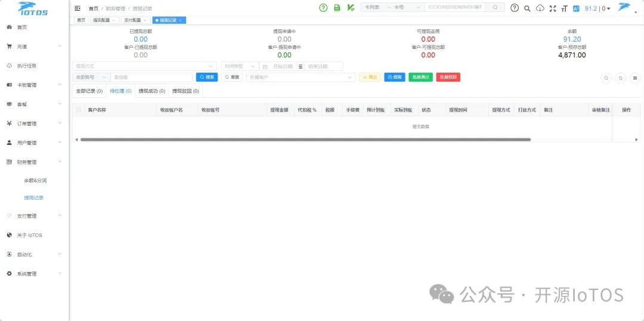Click the black header search magnifier icon

[527, 8]
